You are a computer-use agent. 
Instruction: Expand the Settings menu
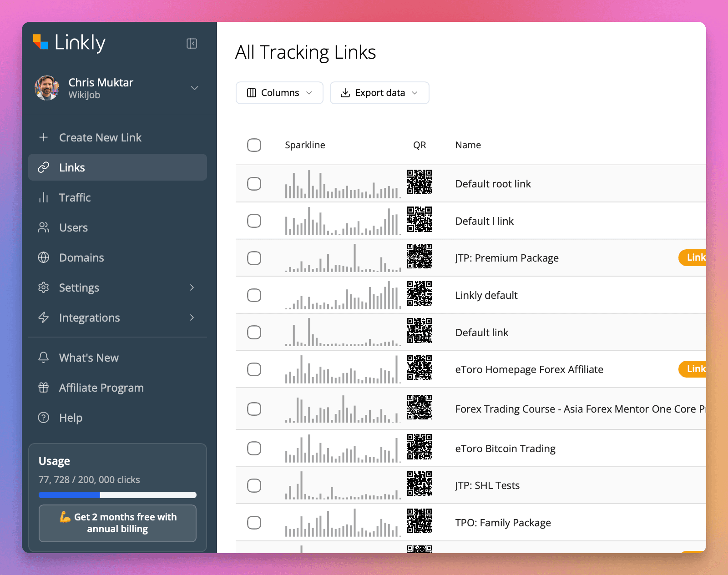click(x=79, y=287)
